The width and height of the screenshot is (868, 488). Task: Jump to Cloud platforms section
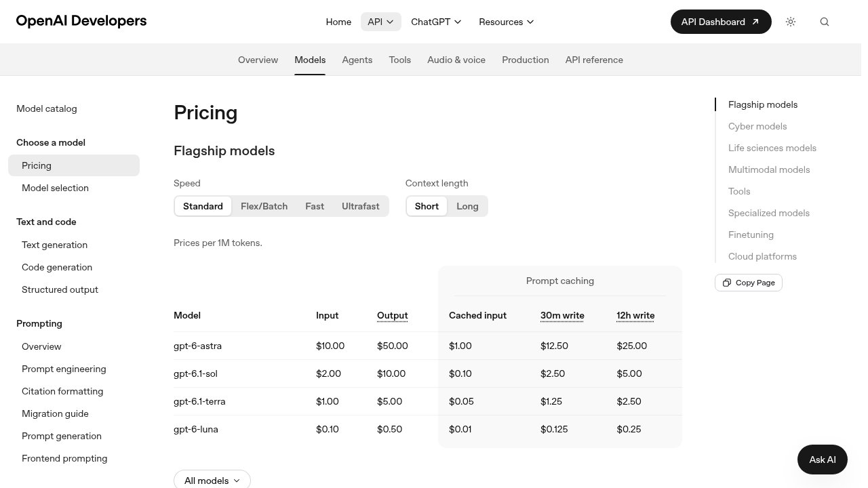762,256
